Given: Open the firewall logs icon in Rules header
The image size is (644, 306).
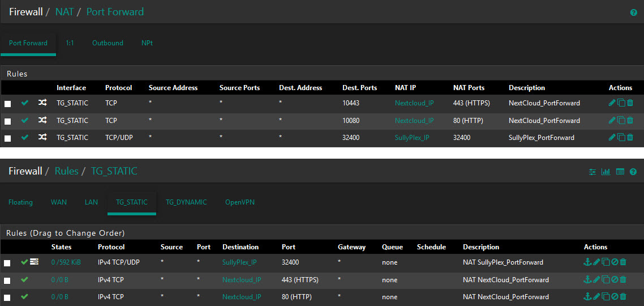Looking at the screenshot, I should (x=620, y=172).
